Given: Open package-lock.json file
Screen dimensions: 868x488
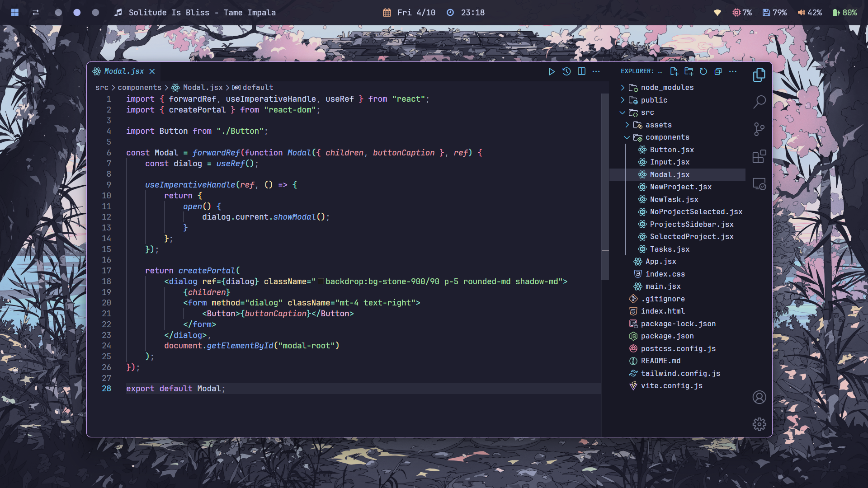Looking at the screenshot, I should coord(677,324).
